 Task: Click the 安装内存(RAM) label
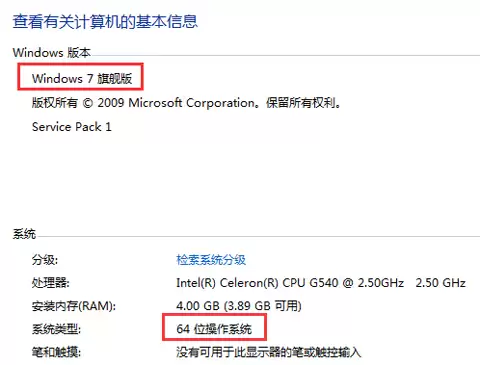(x=74, y=306)
